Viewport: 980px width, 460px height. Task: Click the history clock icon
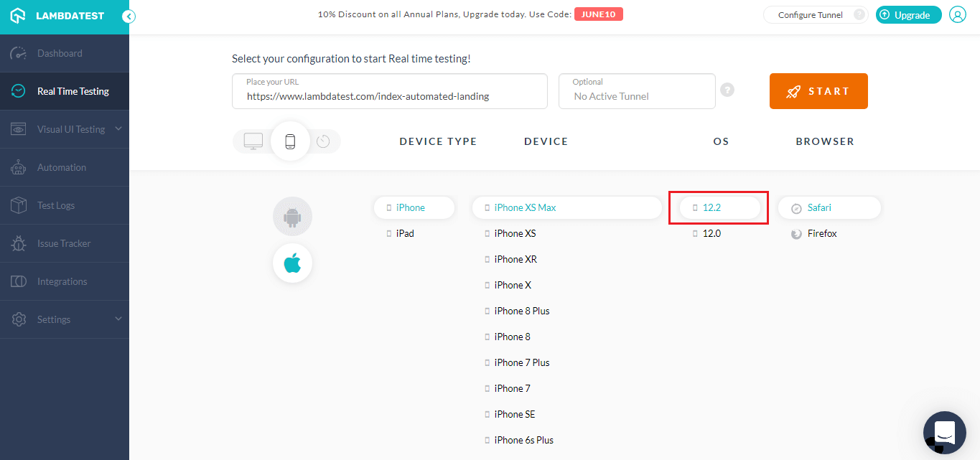pyautogui.click(x=323, y=141)
